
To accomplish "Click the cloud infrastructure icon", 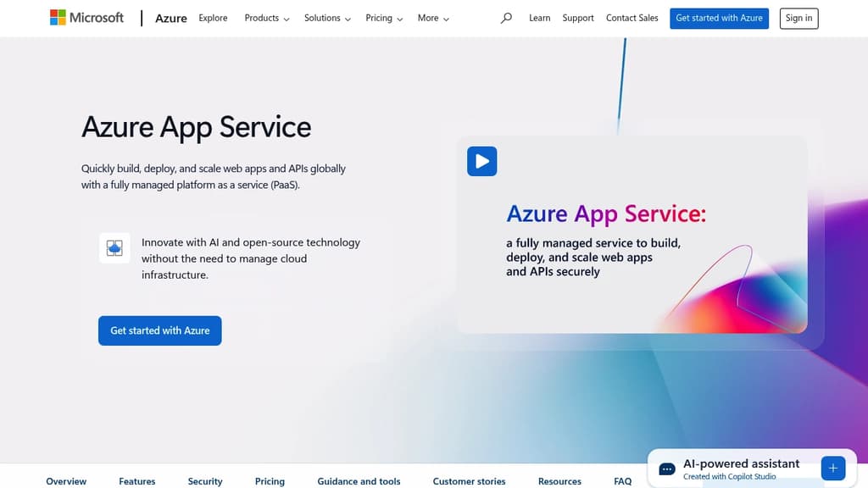I will point(114,248).
